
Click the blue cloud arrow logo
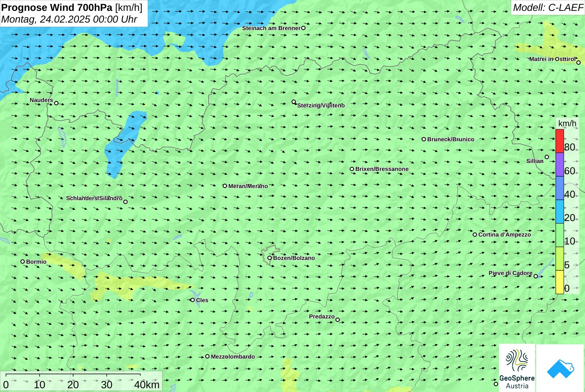560,369
